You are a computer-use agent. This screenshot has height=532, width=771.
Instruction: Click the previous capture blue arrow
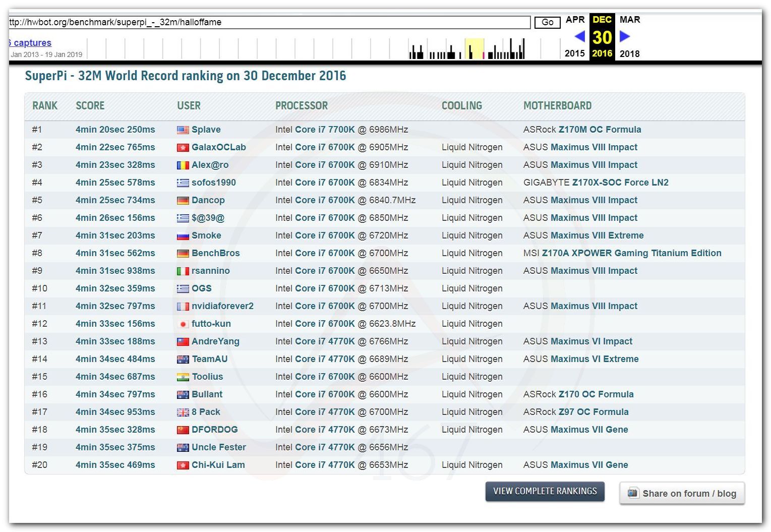point(579,36)
